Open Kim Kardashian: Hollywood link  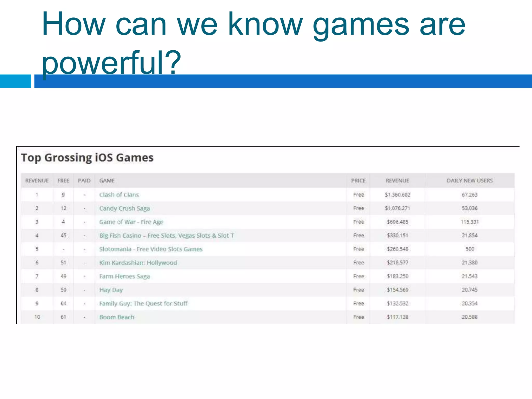(x=138, y=263)
